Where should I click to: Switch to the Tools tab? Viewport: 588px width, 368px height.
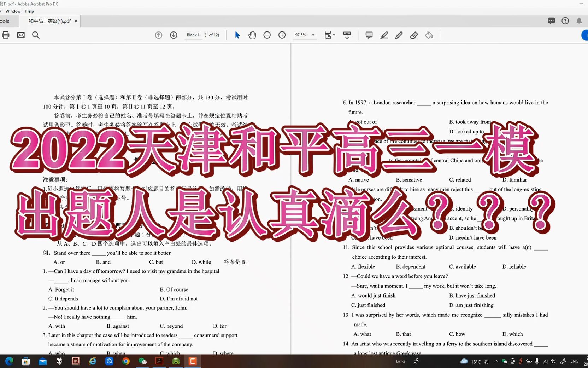tap(5, 21)
